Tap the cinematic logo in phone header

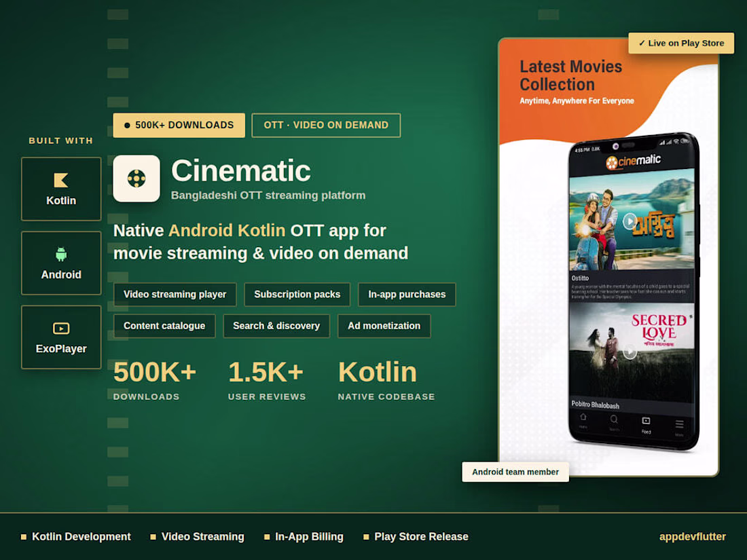tap(633, 161)
